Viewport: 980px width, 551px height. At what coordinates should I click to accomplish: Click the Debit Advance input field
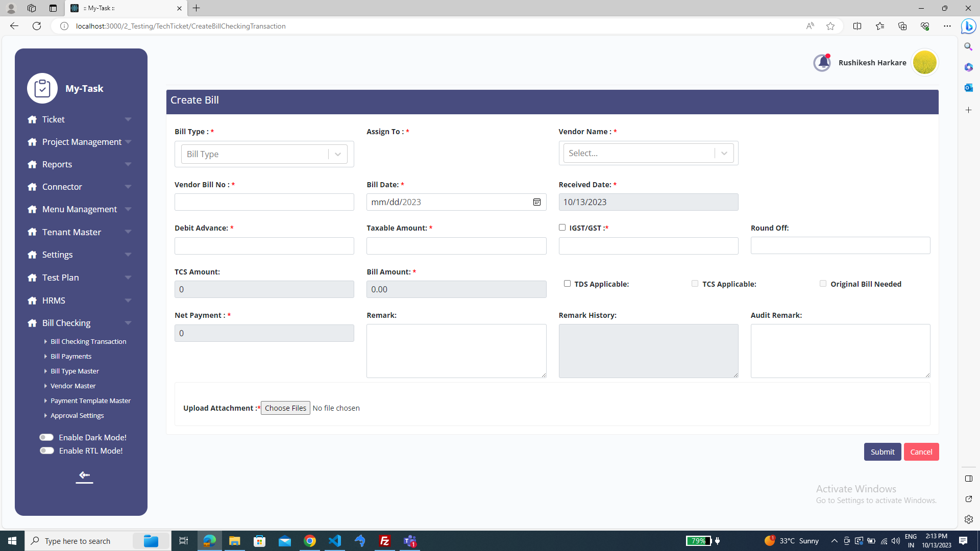(x=264, y=246)
